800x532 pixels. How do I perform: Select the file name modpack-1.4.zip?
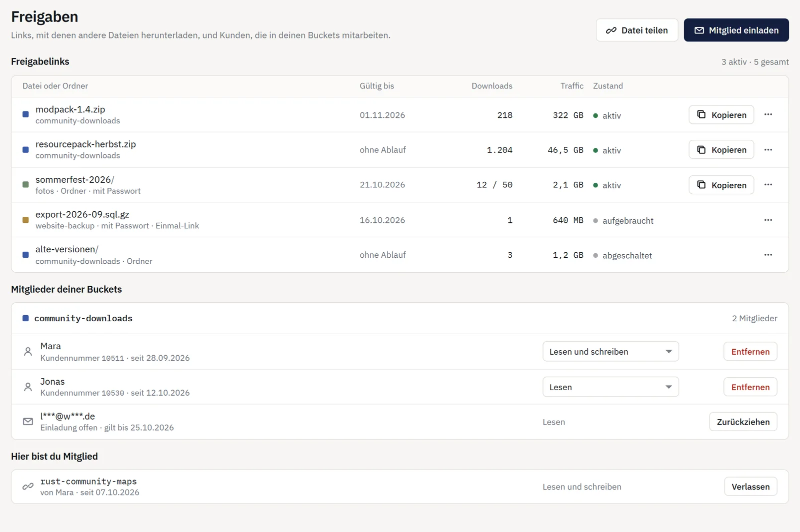click(x=70, y=109)
